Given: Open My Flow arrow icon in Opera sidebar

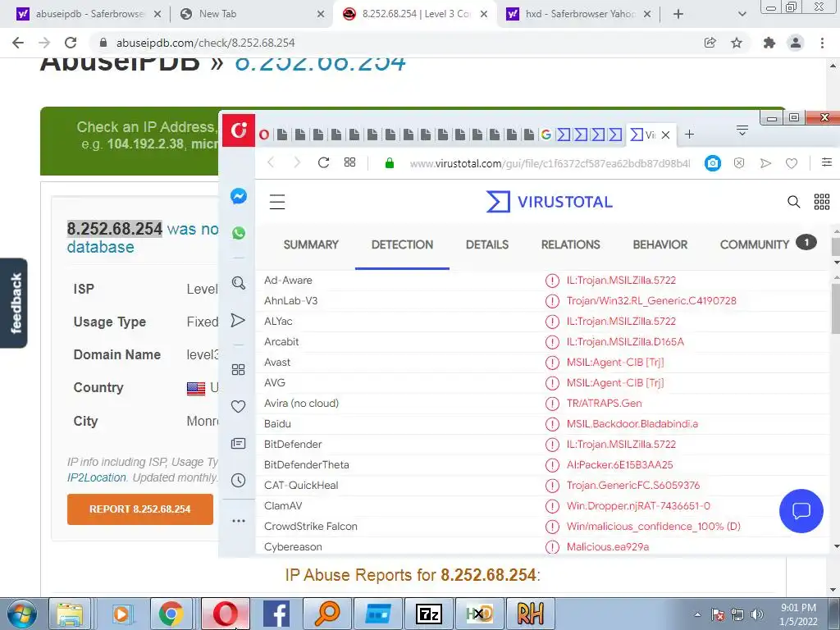Looking at the screenshot, I should 238,321.
